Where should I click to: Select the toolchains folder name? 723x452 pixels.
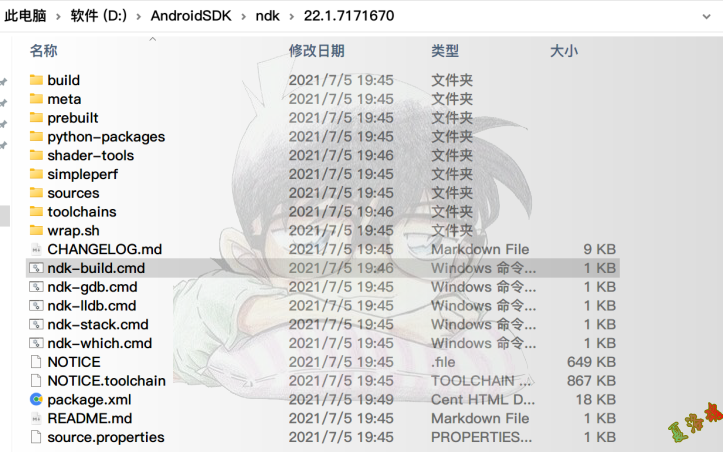tap(82, 212)
